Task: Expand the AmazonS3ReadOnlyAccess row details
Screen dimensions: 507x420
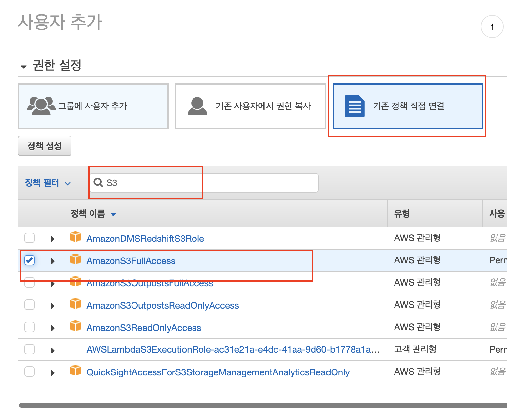Action: click(53, 328)
